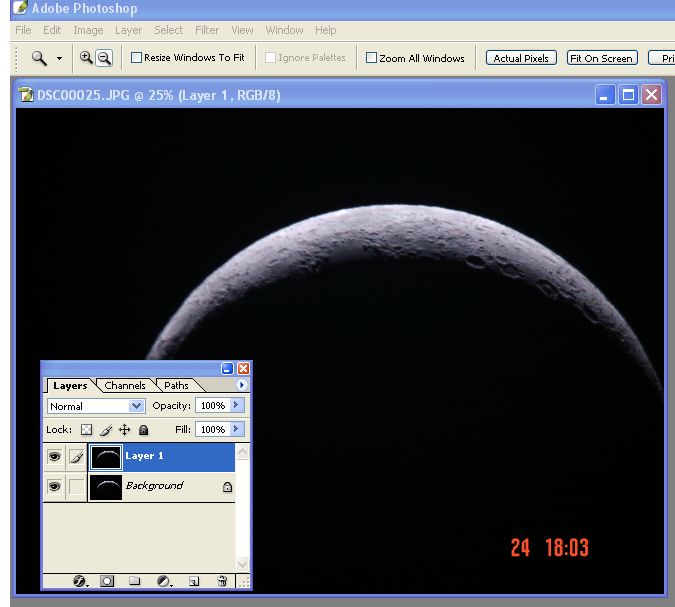675x607 pixels.
Task: Open the Edit menu
Action: coord(52,30)
